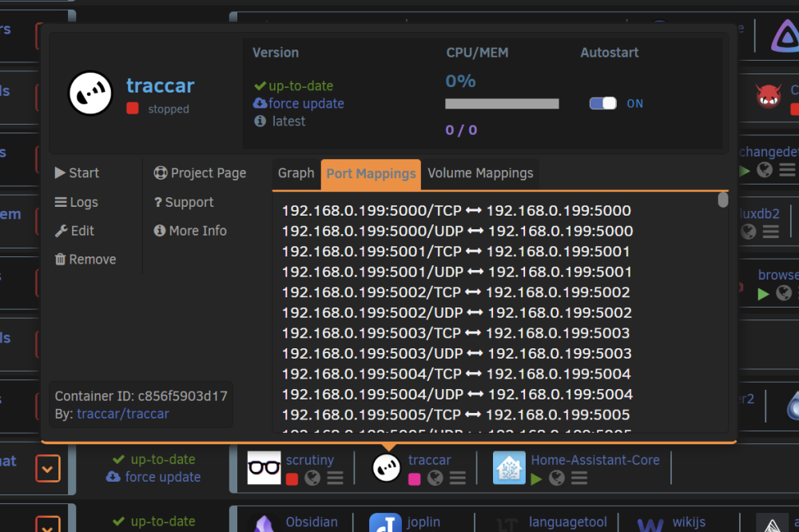Click Home-Assistant-Core green play indicator
The height and width of the screenshot is (532, 799).
click(x=536, y=479)
